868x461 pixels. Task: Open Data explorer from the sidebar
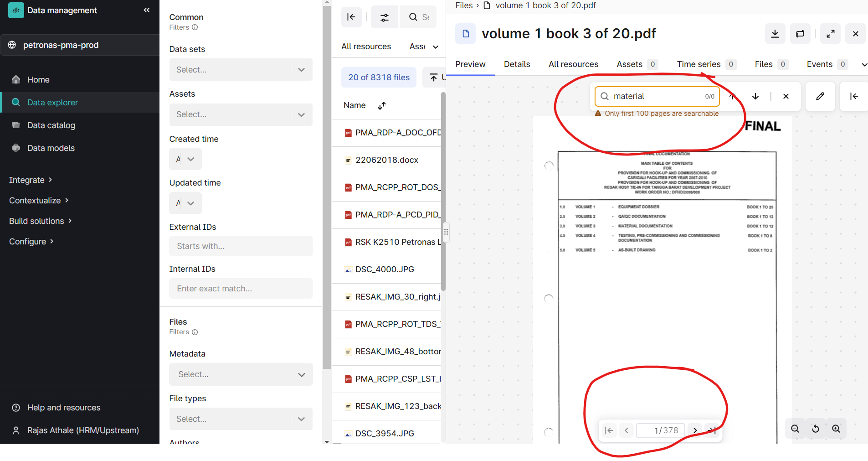point(80,103)
